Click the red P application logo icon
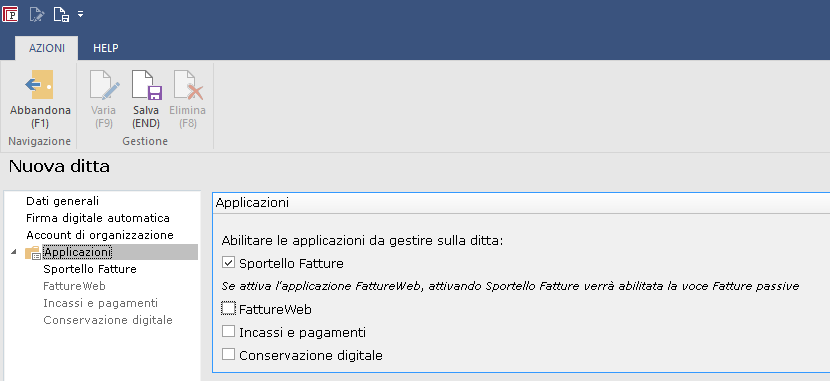 10,14
